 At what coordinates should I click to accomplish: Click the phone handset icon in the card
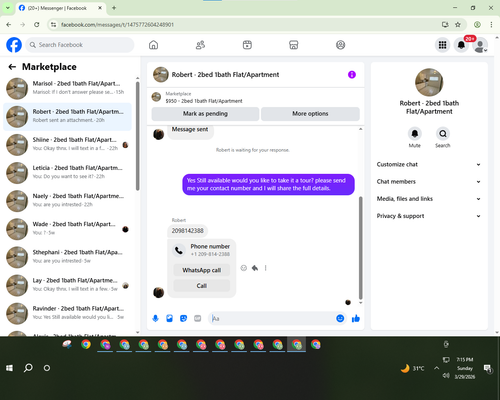coord(179,250)
